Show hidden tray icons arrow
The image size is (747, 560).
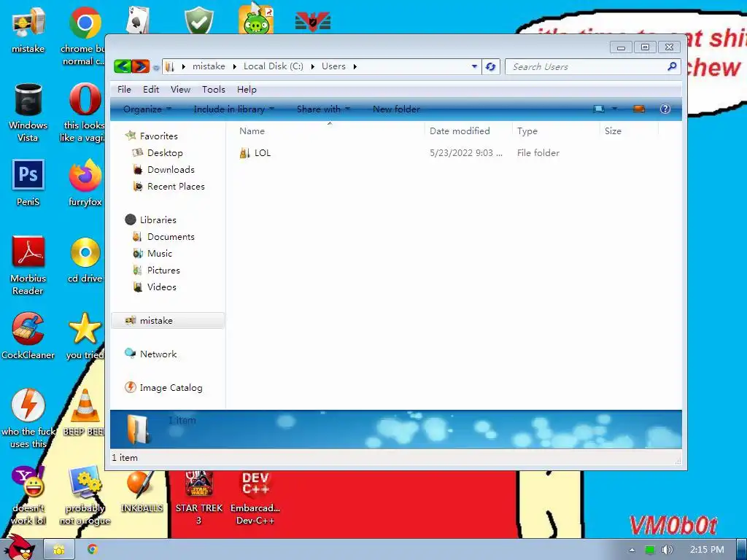(x=632, y=550)
